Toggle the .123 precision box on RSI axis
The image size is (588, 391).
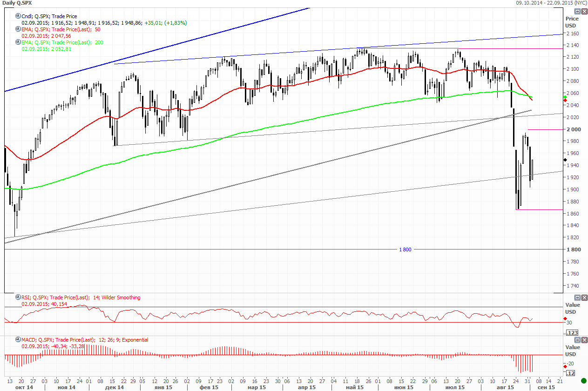tap(572, 332)
